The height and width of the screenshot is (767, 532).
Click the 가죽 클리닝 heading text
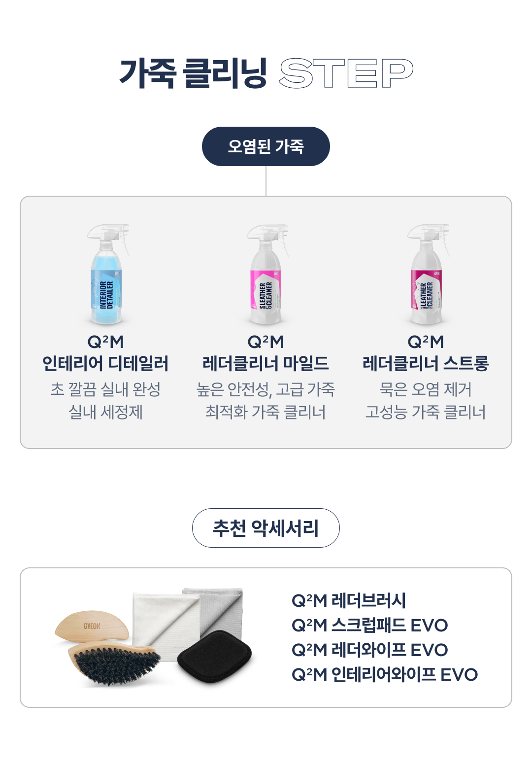(193, 73)
